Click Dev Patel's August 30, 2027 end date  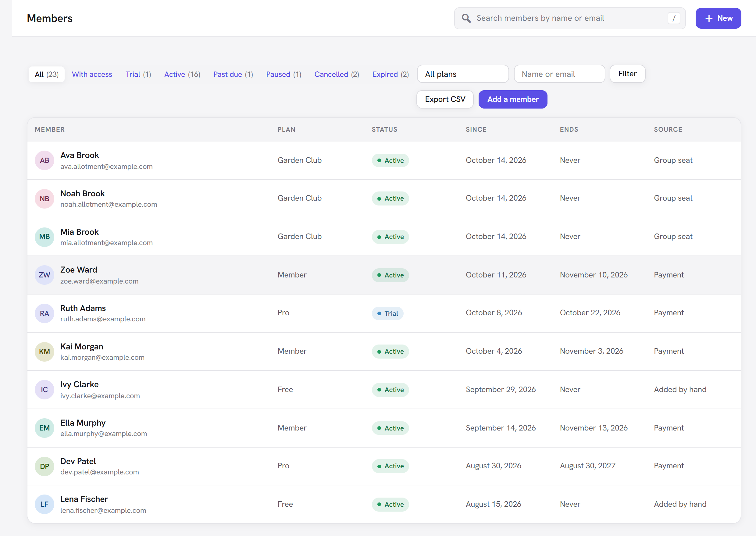[587, 466]
